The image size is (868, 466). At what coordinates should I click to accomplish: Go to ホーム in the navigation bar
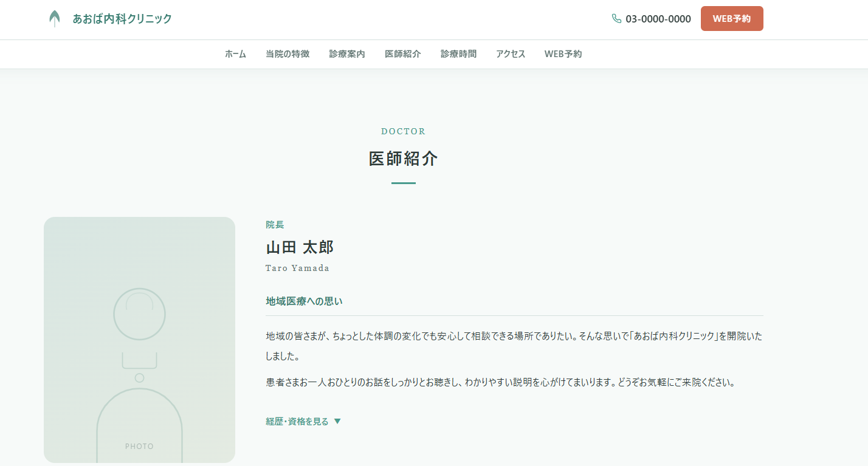point(235,54)
